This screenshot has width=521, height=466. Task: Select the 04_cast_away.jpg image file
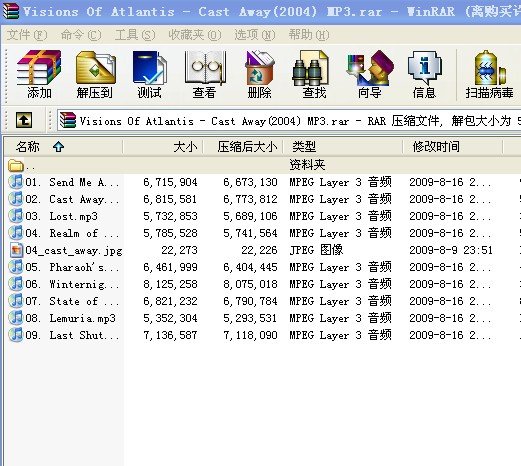pyautogui.click(x=73, y=250)
